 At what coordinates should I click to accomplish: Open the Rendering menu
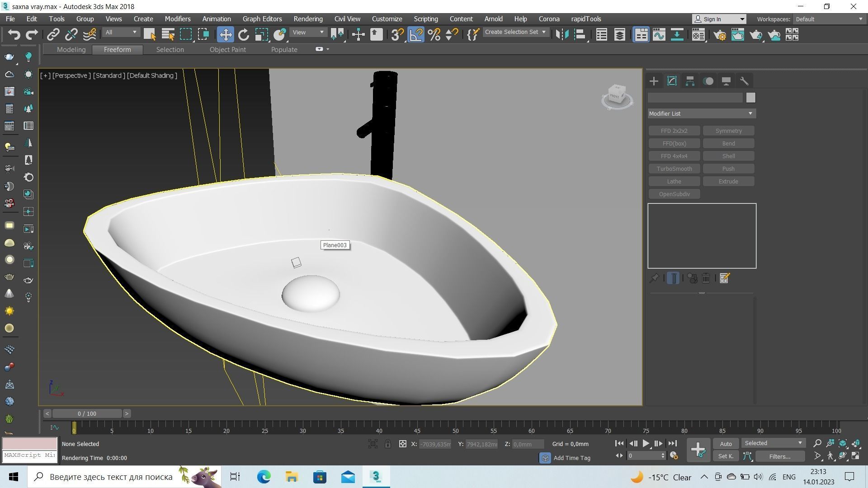click(308, 19)
